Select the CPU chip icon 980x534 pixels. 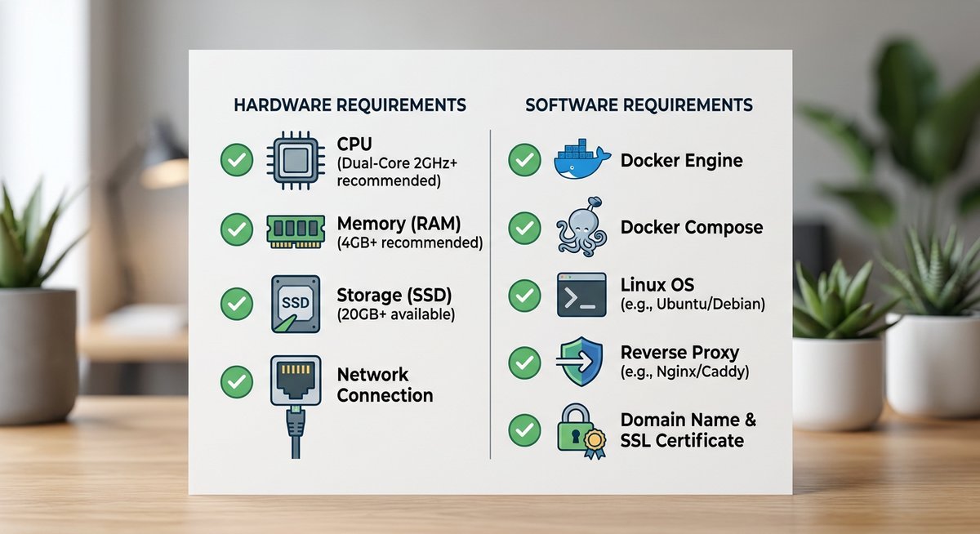point(296,159)
